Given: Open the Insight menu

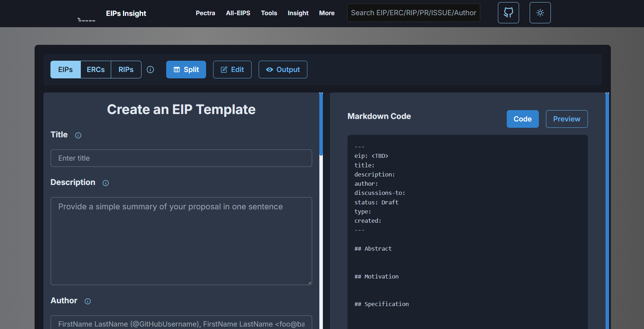Looking at the screenshot, I should (298, 13).
